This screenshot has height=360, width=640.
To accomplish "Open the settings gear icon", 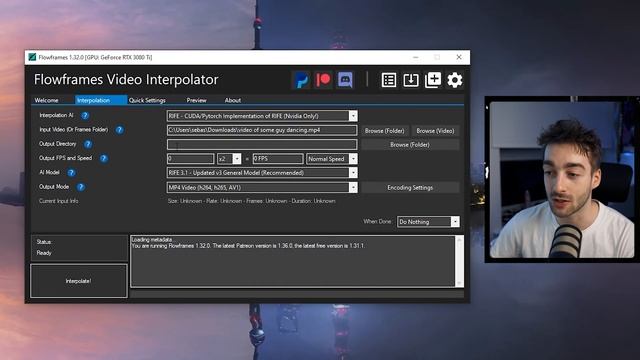I will point(455,80).
